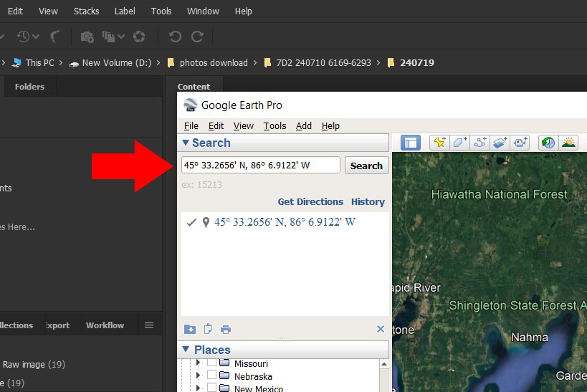Viewport: 587px width, 392px height.
Task: Expand the Missouri tree item
Action: click(198, 363)
